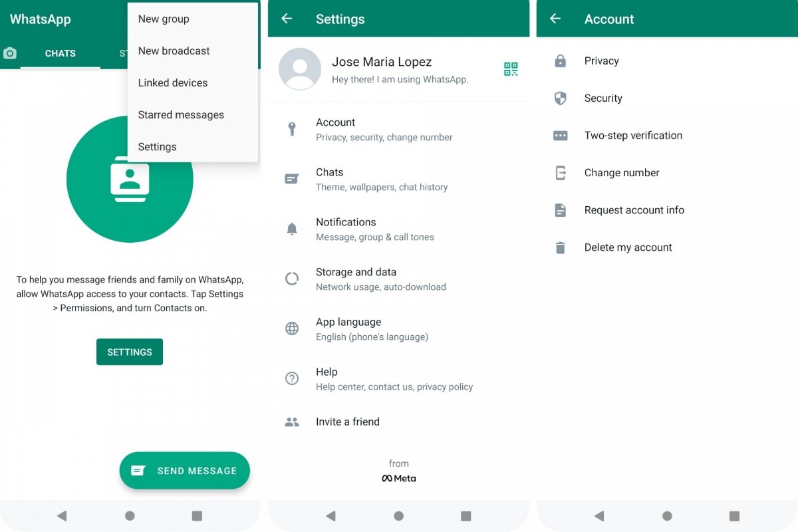The width and height of the screenshot is (798, 532).
Task: Tap the Help question mark icon
Action: coord(291,378)
